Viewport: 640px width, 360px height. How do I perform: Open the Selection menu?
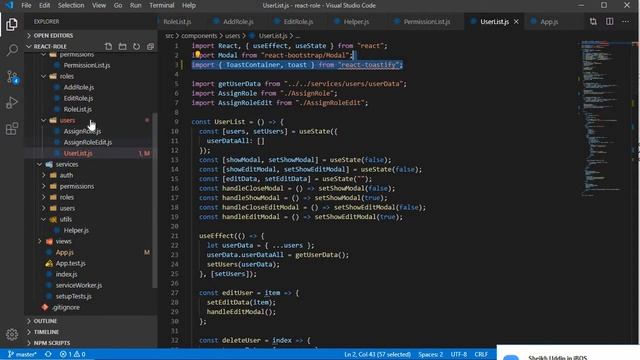point(71,5)
